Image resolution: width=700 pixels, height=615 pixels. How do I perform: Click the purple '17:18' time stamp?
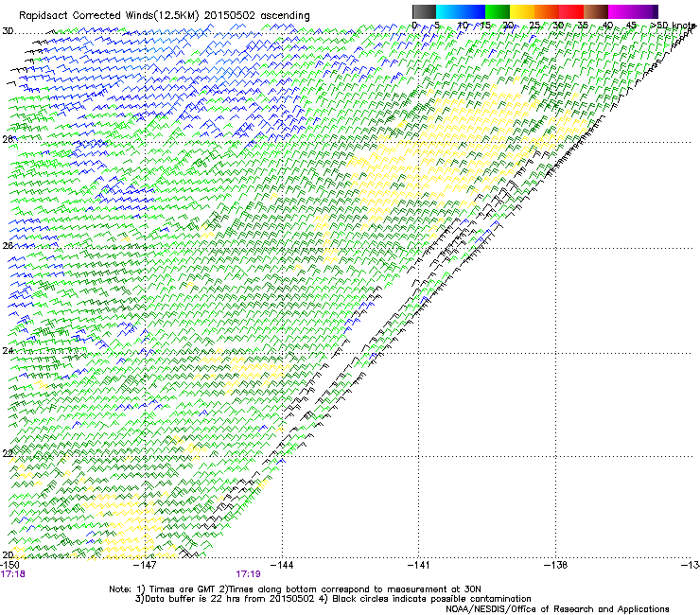[x=12, y=574]
